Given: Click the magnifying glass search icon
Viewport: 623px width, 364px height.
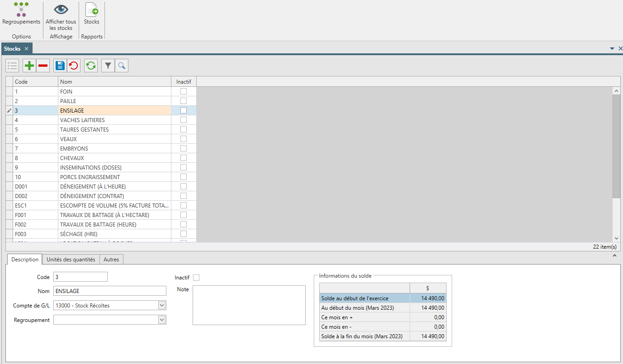Looking at the screenshot, I should pos(122,66).
